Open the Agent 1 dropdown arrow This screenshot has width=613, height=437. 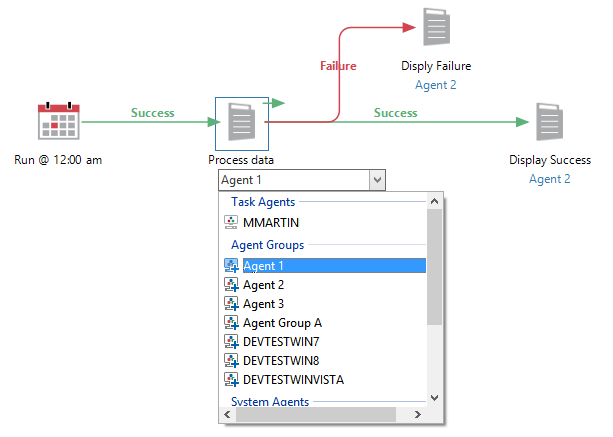click(x=376, y=180)
